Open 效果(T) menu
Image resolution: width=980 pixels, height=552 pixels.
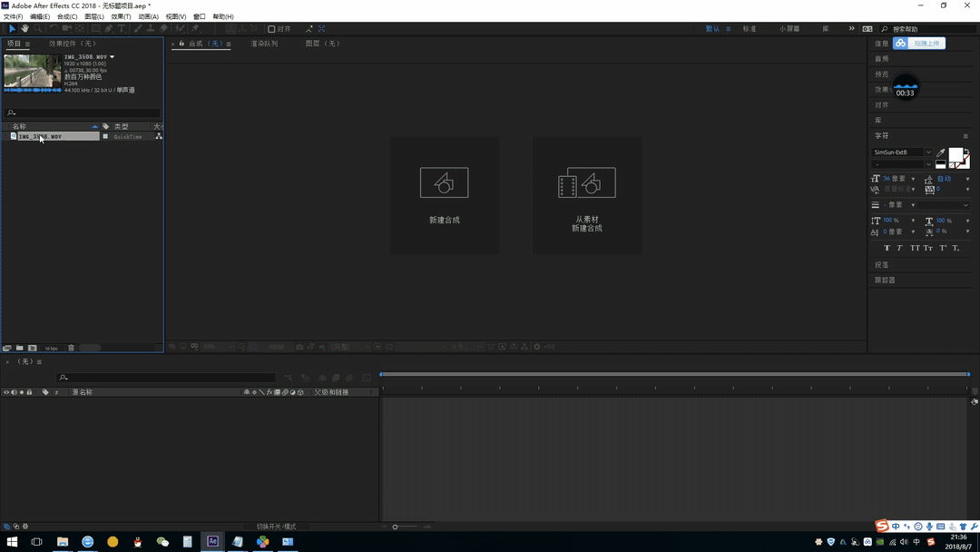pyautogui.click(x=121, y=17)
